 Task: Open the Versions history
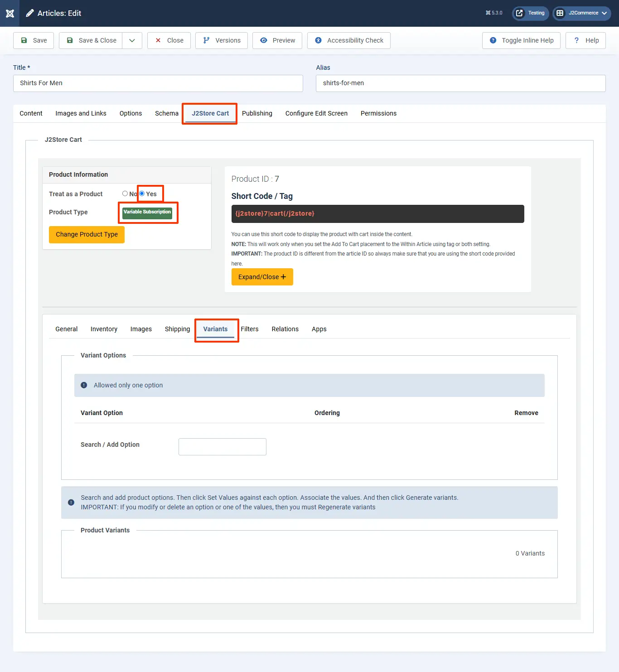pyautogui.click(x=222, y=40)
